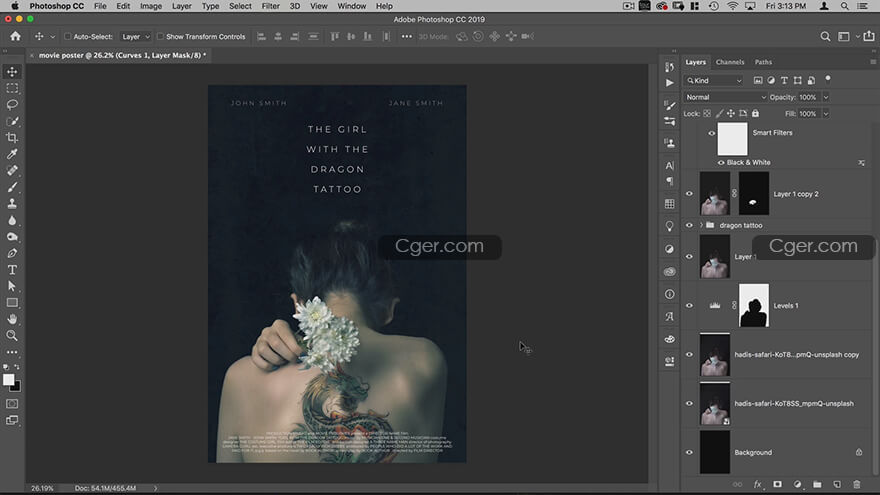This screenshot has height=495, width=880.
Task: Enable Show Transform Controls checkbox
Action: pos(161,36)
